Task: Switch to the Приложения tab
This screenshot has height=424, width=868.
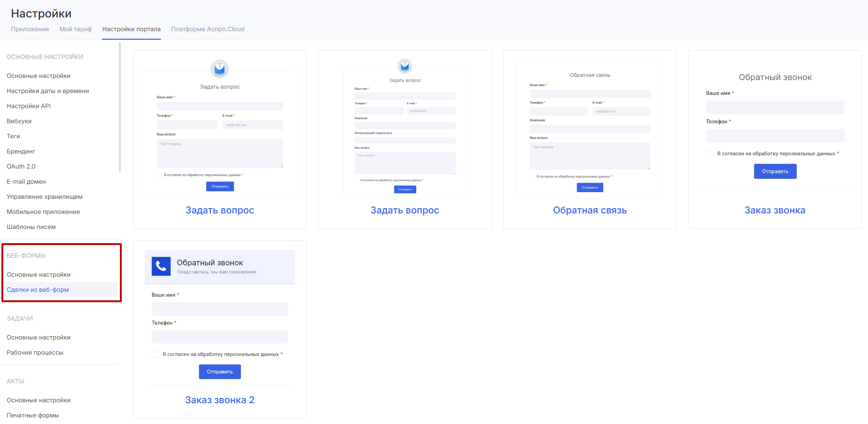Action: click(30, 29)
